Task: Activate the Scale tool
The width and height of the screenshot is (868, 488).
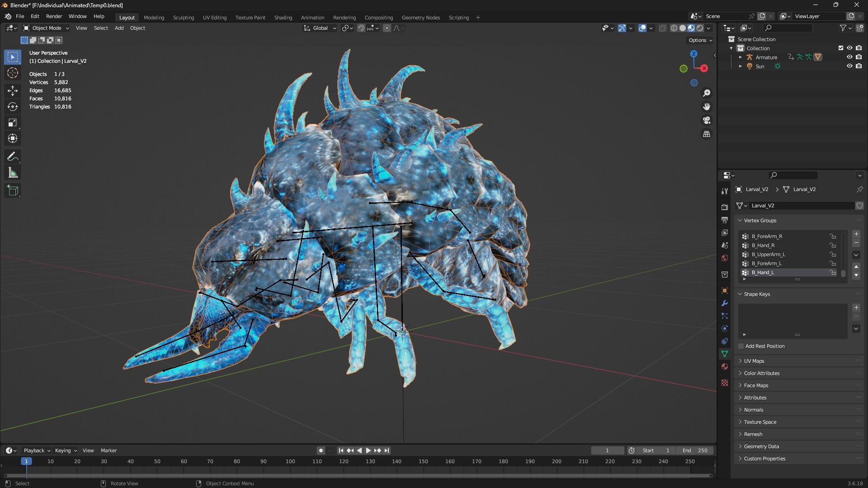Action: 13,122
